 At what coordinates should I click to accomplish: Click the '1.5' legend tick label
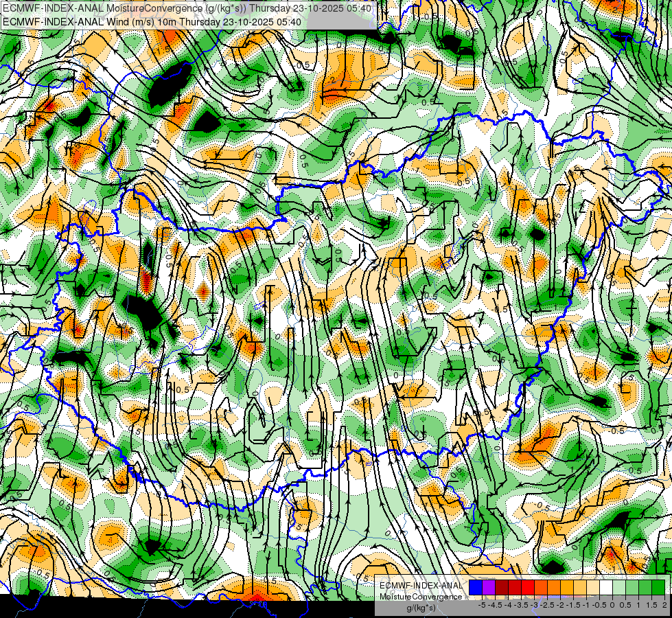[x=651, y=605]
